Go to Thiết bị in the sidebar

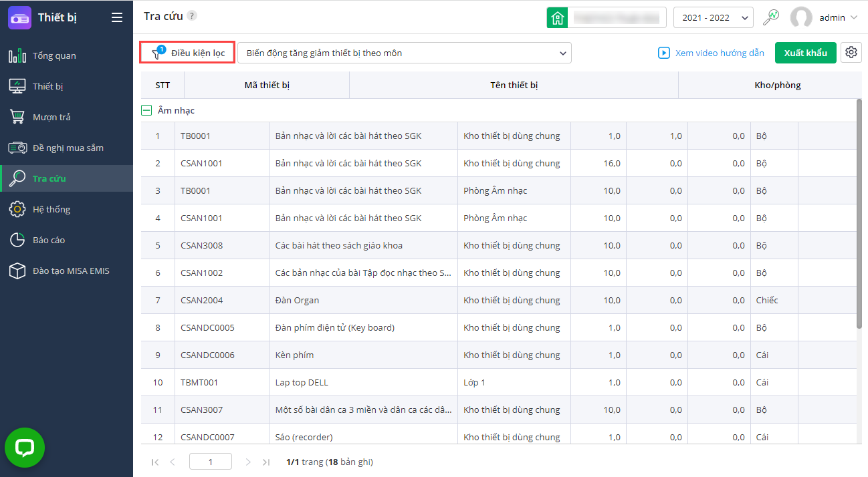(x=66, y=86)
